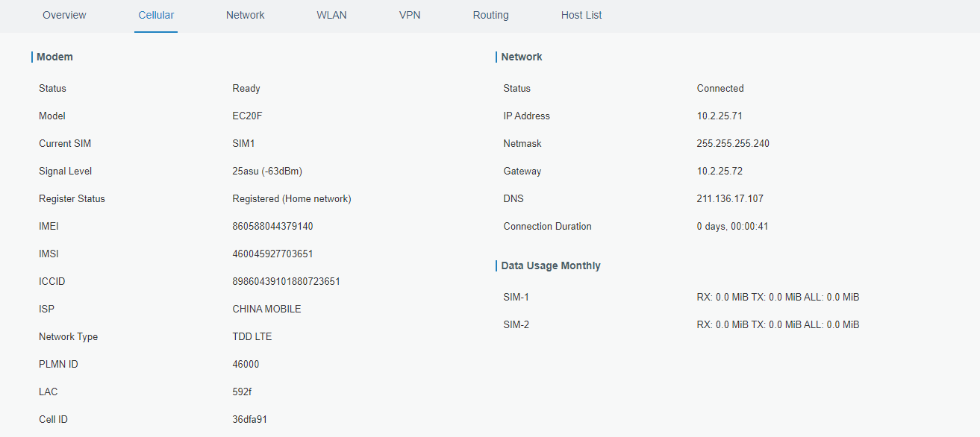This screenshot has width=980, height=437.
Task: View the Host List tab
Action: [581, 15]
